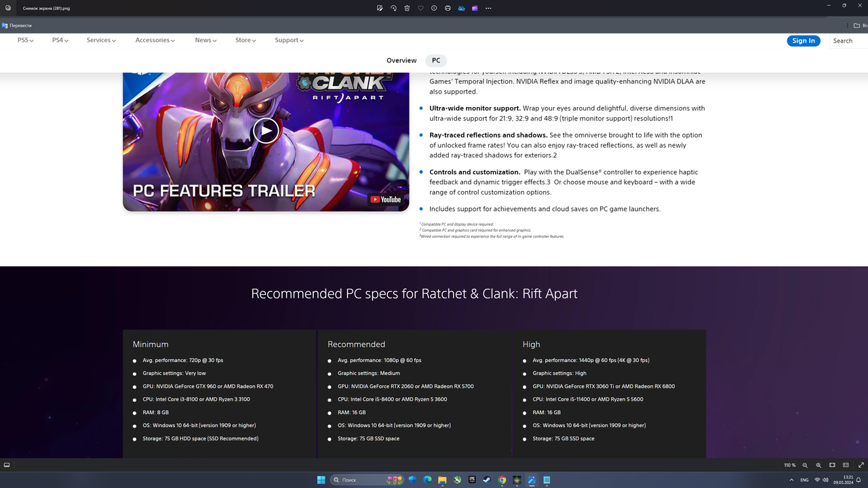The width and height of the screenshot is (868, 488).
Task: Click the Перевести translate button
Action: click(x=17, y=25)
